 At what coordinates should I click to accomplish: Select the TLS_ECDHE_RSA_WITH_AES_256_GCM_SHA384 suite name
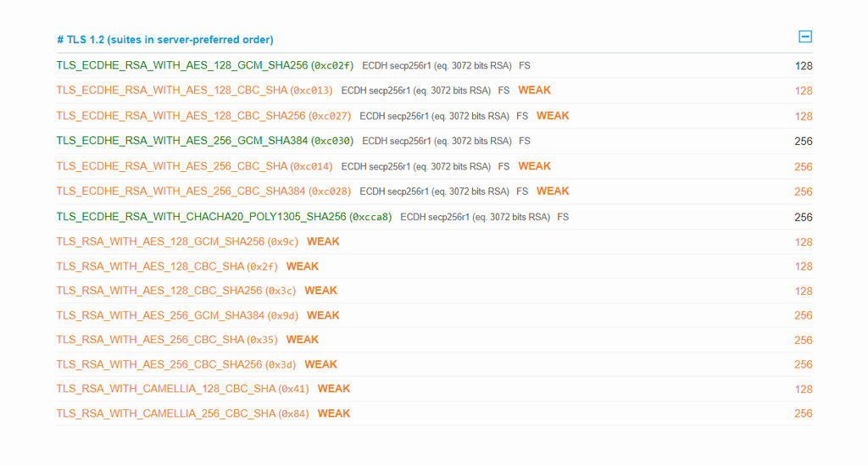pos(182,141)
